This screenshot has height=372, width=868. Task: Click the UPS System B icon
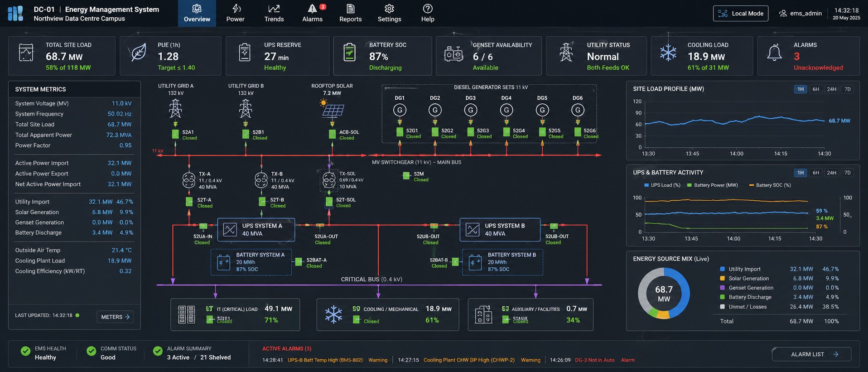473,230
